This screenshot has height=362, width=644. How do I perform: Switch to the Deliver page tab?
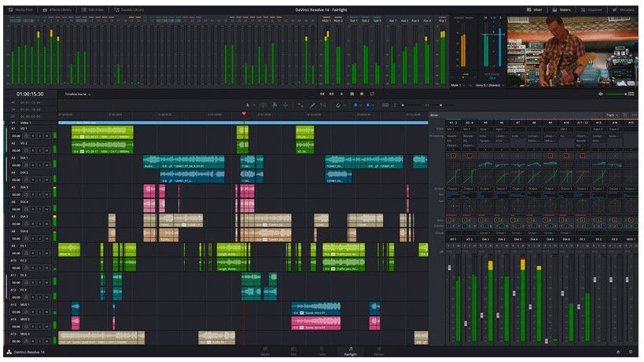point(379,351)
